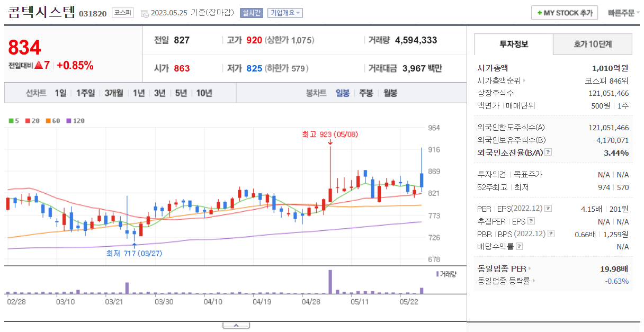This screenshot has height=332, width=644.
Task: Open the 기업개요 dropdown
Action: [285, 13]
